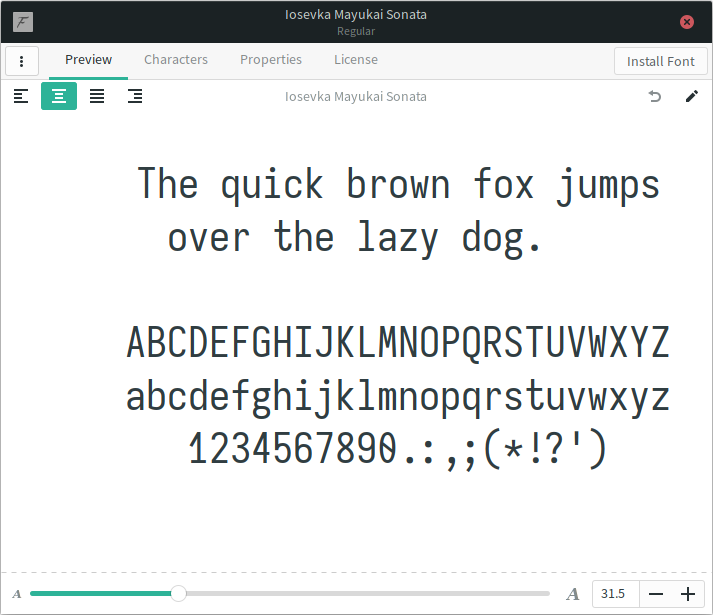This screenshot has width=713, height=615.
Task: Decrease font size with the minus button
Action: click(656, 594)
